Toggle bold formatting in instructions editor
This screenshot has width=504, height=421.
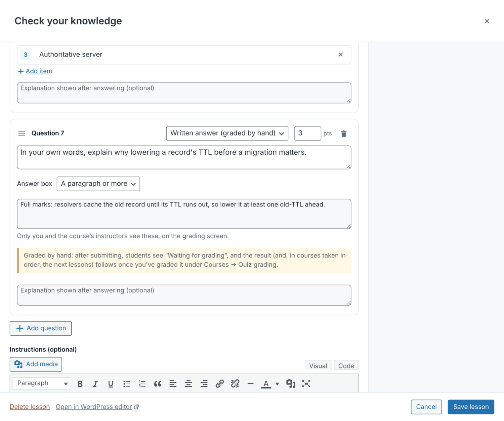[80, 384]
